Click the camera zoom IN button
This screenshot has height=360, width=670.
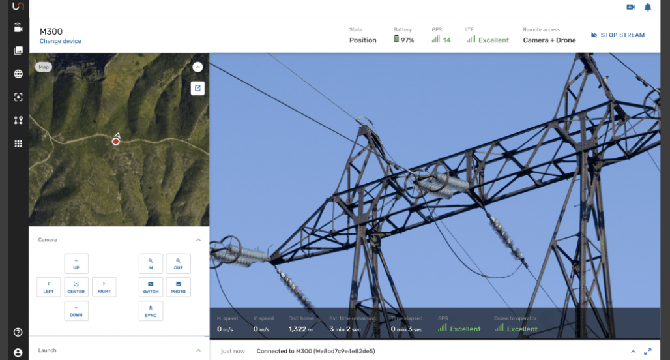150,263
